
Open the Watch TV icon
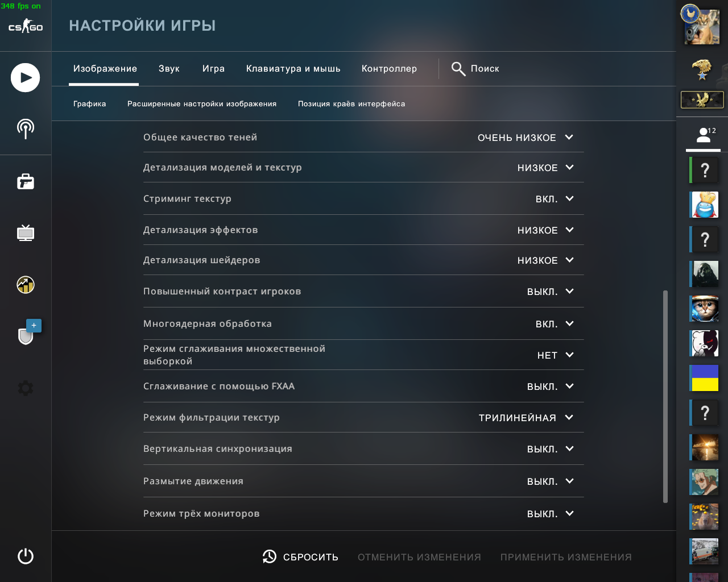click(x=25, y=232)
